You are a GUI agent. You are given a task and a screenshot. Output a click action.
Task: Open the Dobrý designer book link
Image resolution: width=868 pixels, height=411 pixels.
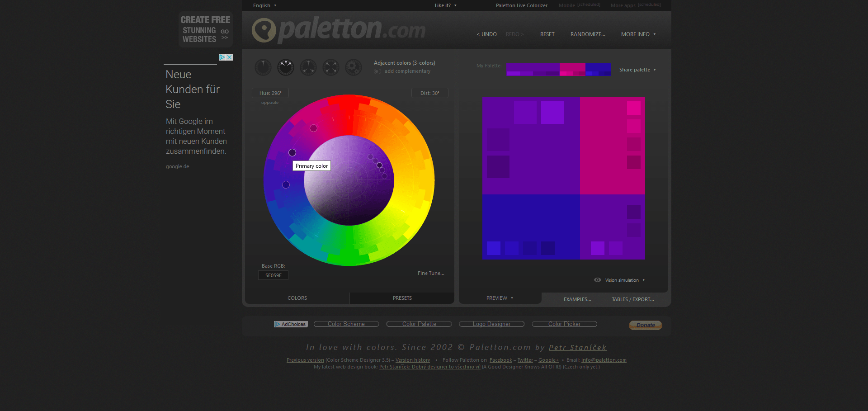pyautogui.click(x=430, y=367)
